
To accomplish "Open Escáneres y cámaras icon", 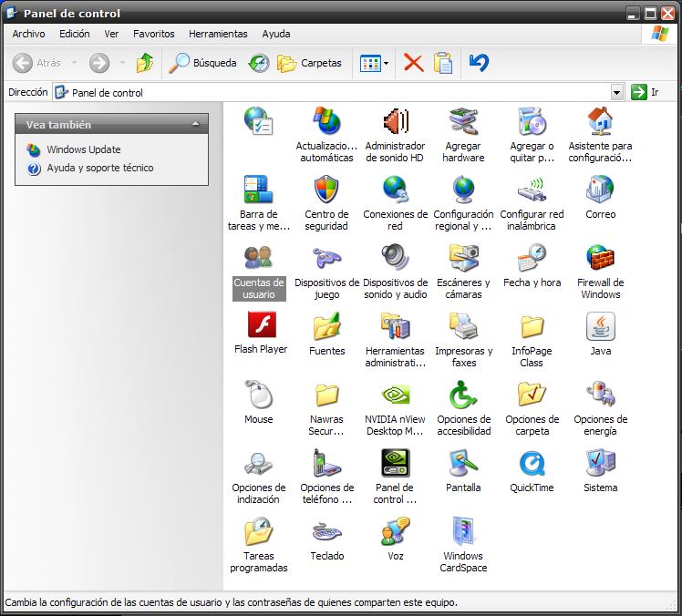I will click(463, 257).
